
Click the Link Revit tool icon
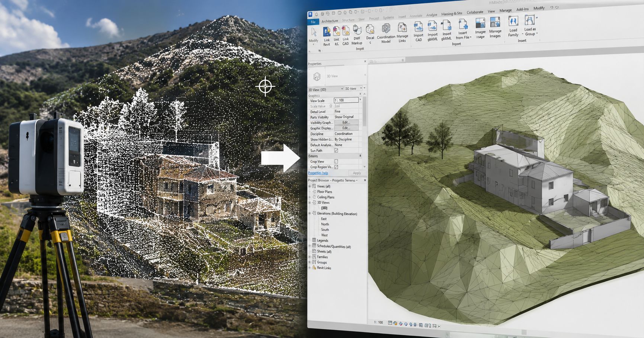327,32
